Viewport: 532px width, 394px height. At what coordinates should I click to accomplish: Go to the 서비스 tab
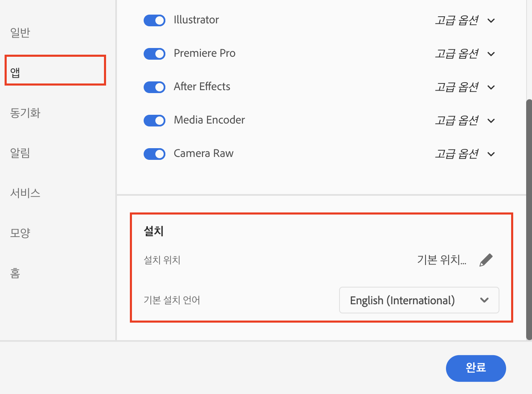25,193
